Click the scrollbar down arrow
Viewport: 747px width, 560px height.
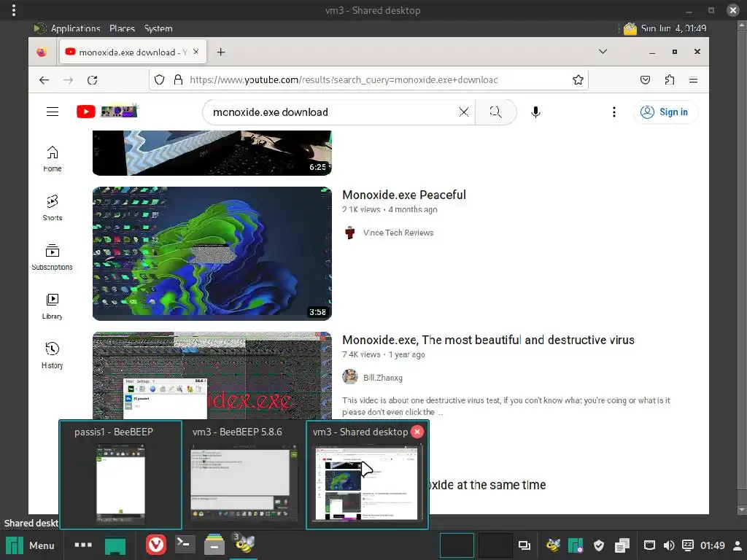741,510
